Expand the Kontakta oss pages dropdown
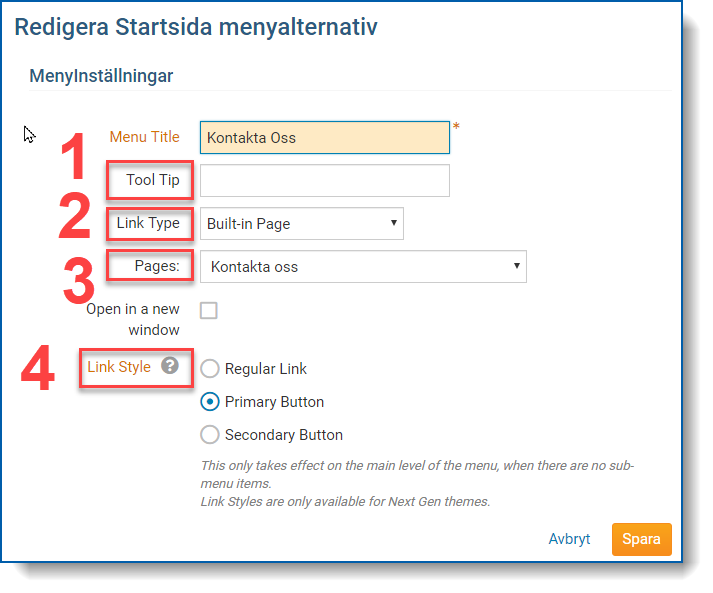 click(363, 266)
